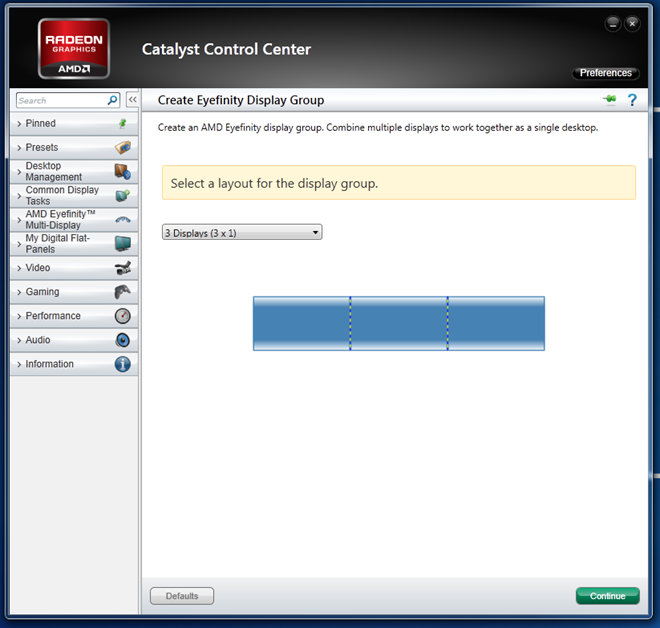Click the Gaming controller icon
660x628 pixels.
[122, 292]
